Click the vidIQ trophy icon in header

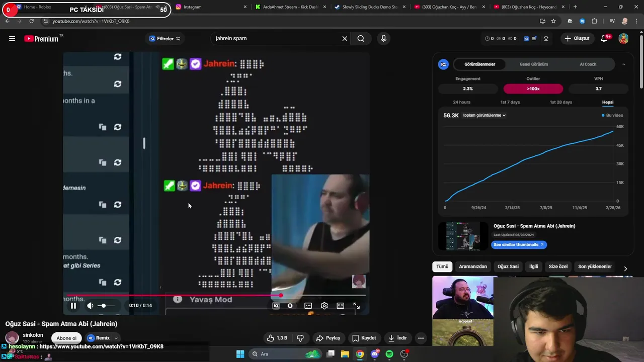(x=546, y=39)
